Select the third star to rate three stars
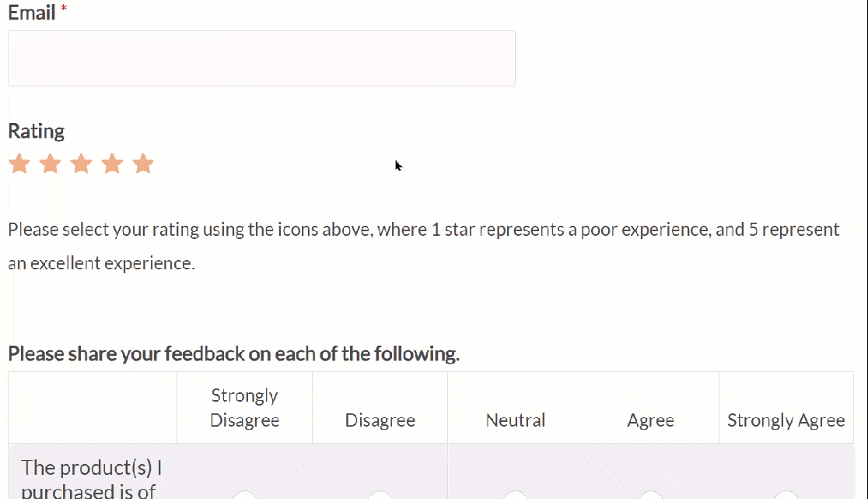 point(82,163)
